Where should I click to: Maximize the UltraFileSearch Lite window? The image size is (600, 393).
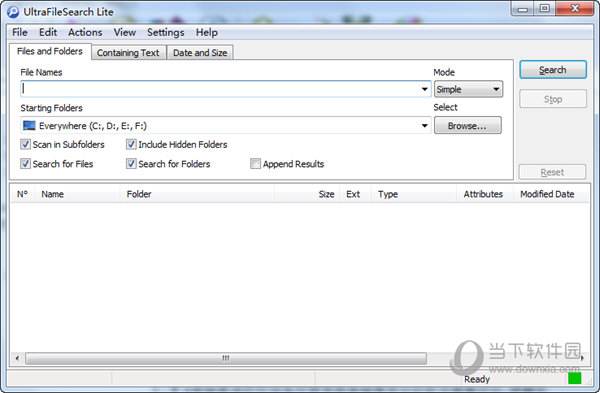tap(545, 8)
